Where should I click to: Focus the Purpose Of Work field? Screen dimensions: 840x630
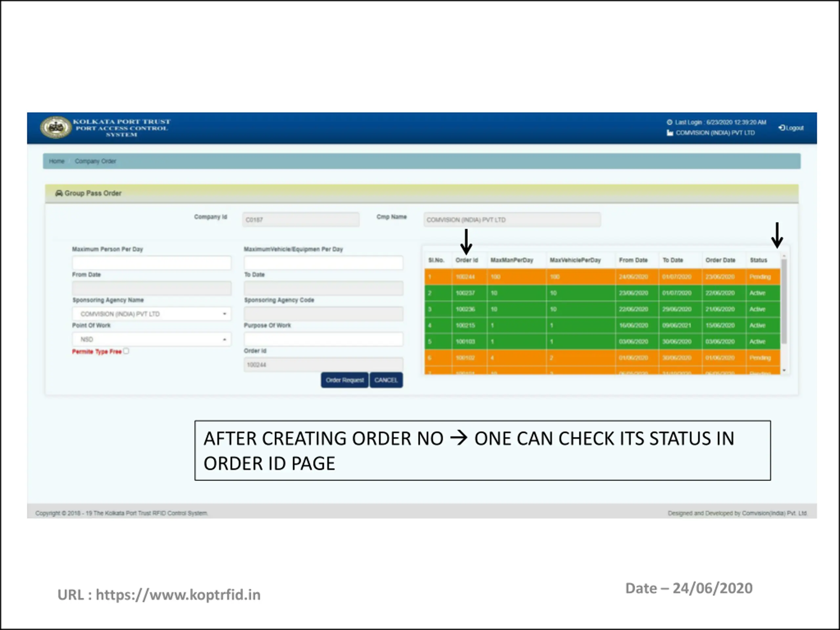pyautogui.click(x=323, y=339)
